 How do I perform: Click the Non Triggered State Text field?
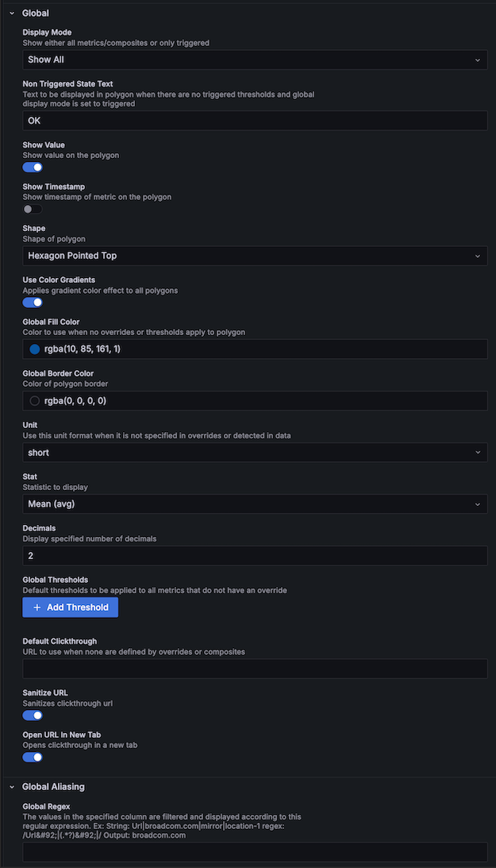point(255,121)
